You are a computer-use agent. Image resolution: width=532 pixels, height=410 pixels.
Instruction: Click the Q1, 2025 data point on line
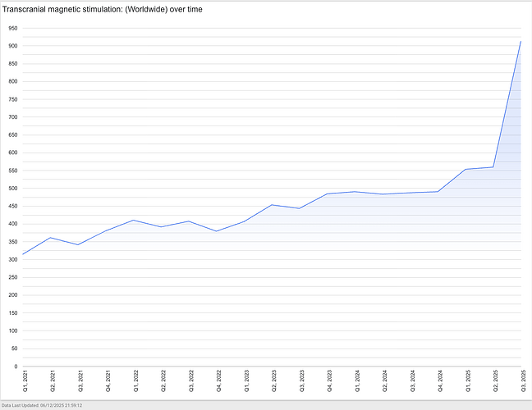pos(465,170)
